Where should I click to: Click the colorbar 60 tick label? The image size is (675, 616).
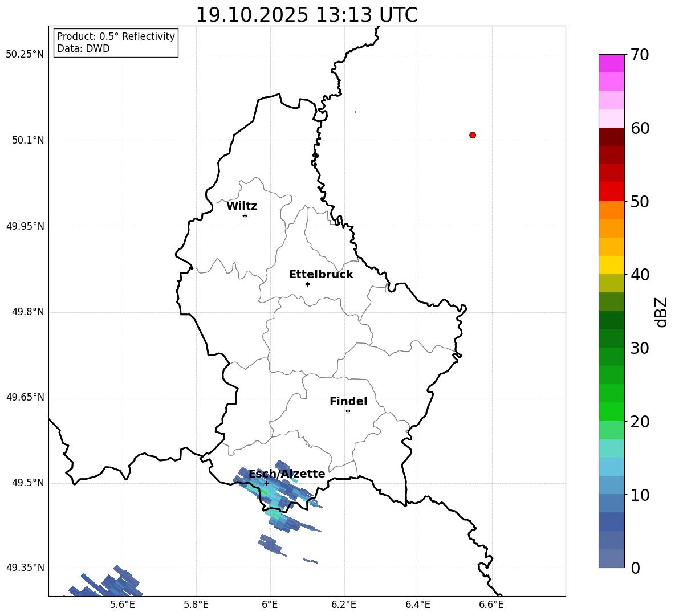(x=640, y=128)
